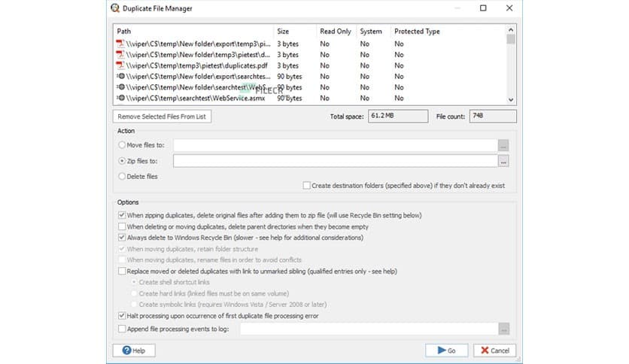The image size is (629, 364).
Task: Click the Zip files to path field
Action: tap(336, 161)
